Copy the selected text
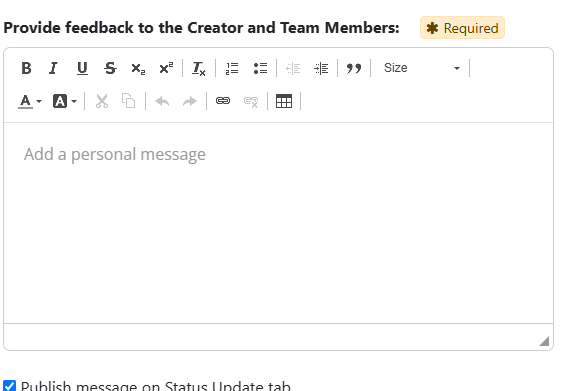The image size is (570, 391). point(129,101)
